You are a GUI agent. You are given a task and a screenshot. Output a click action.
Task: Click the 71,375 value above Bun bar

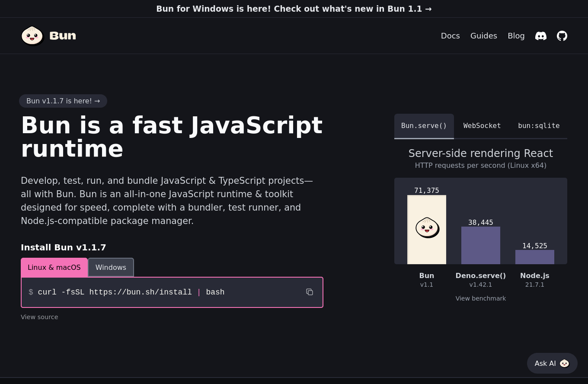click(427, 190)
